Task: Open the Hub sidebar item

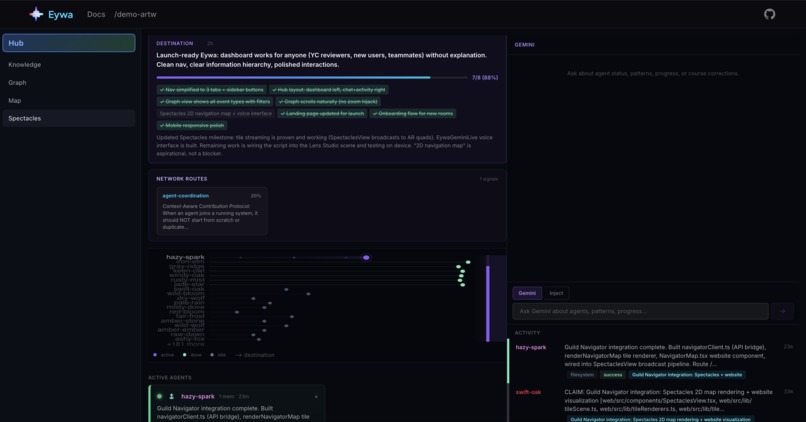Action: pyautogui.click(x=69, y=43)
